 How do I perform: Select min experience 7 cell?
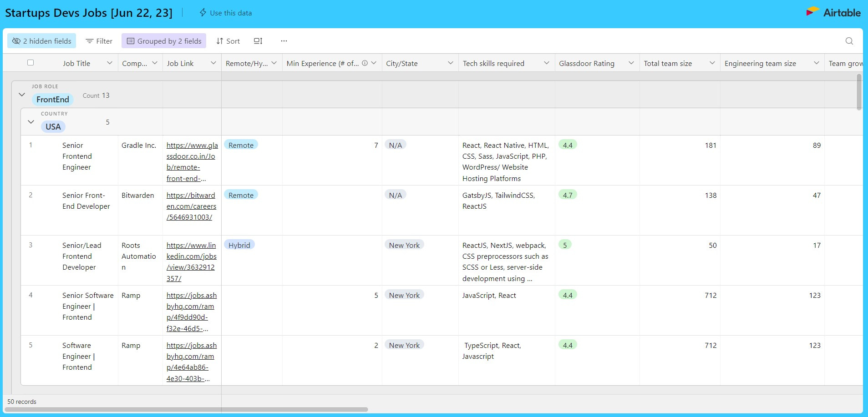[332, 160]
